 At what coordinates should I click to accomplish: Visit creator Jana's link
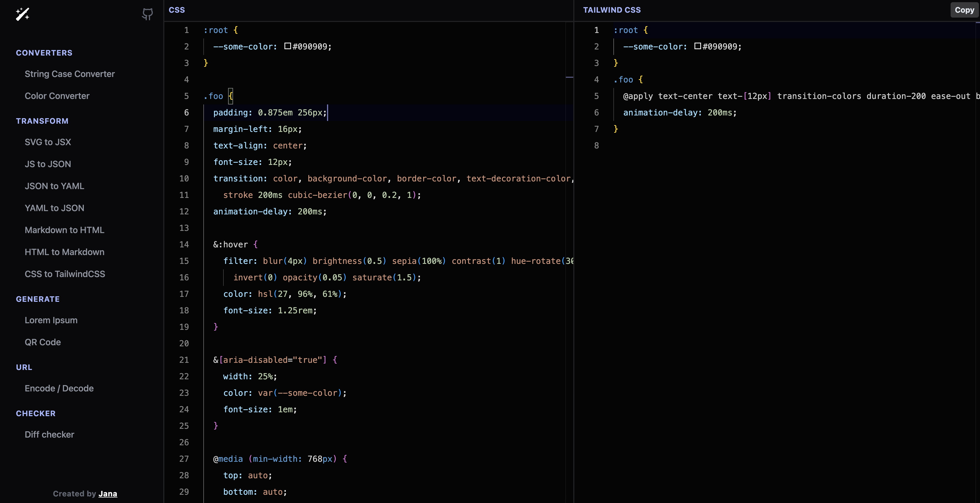tap(108, 493)
